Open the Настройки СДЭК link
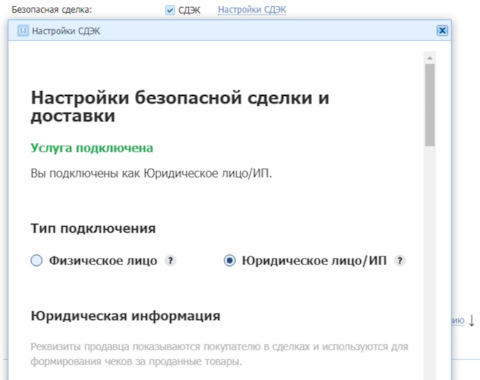This screenshot has height=380, width=480. (252, 10)
